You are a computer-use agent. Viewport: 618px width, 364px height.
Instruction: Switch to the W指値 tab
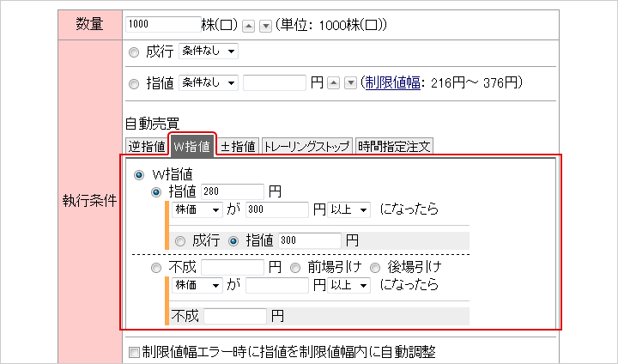tap(192, 146)
